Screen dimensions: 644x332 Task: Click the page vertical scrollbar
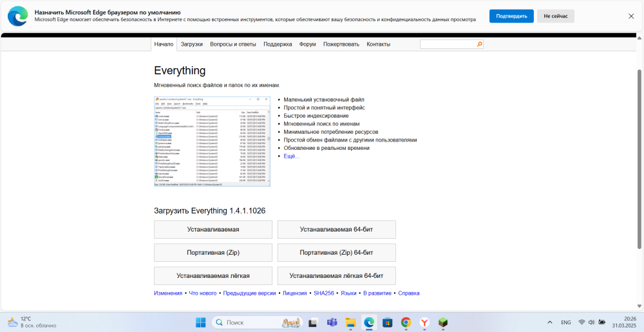point(639,158)
